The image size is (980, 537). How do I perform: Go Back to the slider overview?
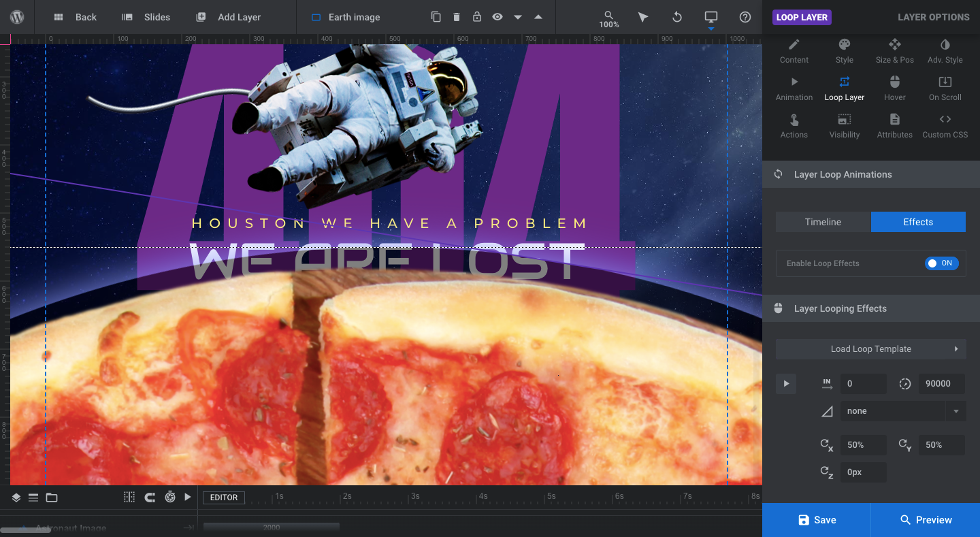(x=75, y=17)
